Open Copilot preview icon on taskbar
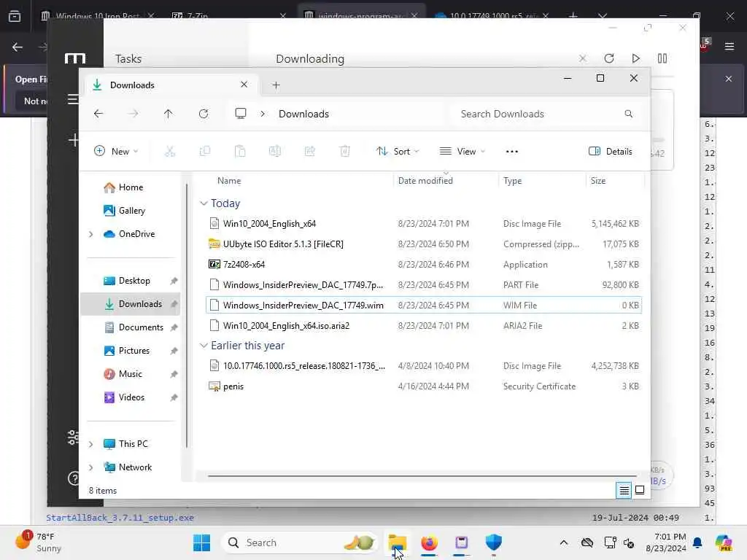This screenshot has width=747, height=560. tap(723, 542)
